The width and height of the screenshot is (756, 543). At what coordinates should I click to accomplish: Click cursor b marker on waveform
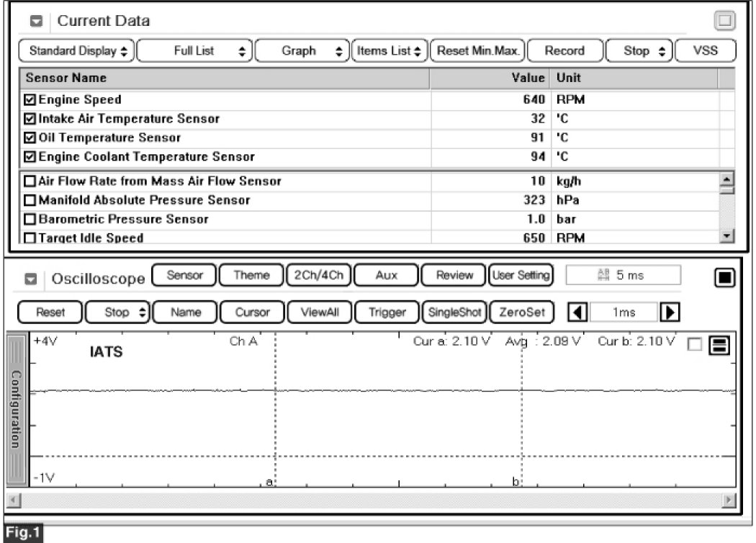tap(516, 481)
